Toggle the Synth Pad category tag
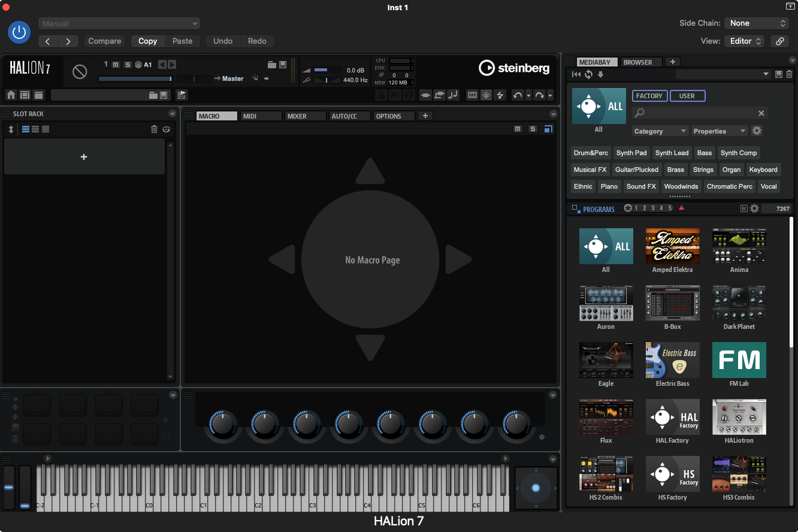The height and width of the screenshot is (532, 798). point(631,153)
